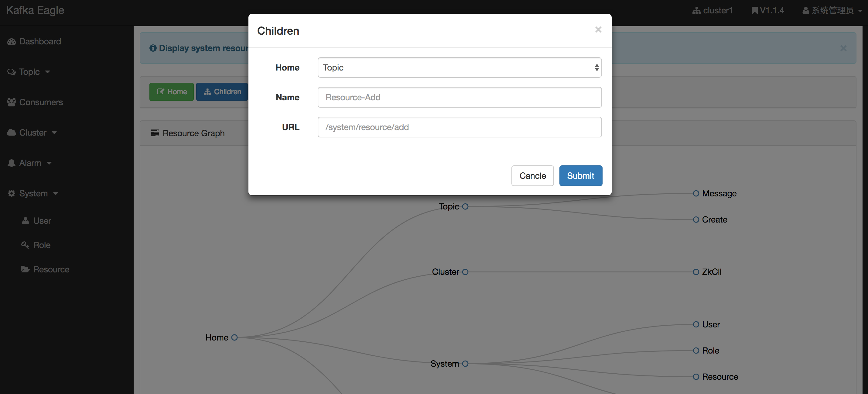Click the Resource Graph node for Topic
Screen dimensions: 868x394
tap(465, 206)
